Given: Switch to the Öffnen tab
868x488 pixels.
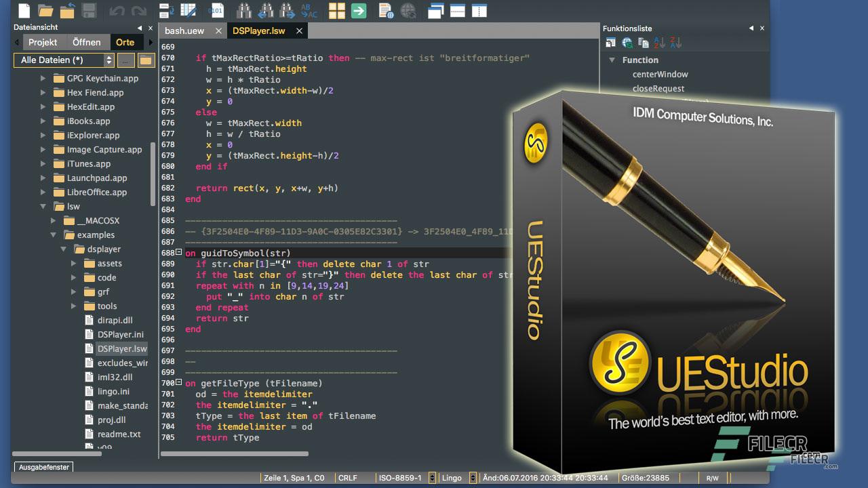Looking at the screenshot, I should point(86,42).
